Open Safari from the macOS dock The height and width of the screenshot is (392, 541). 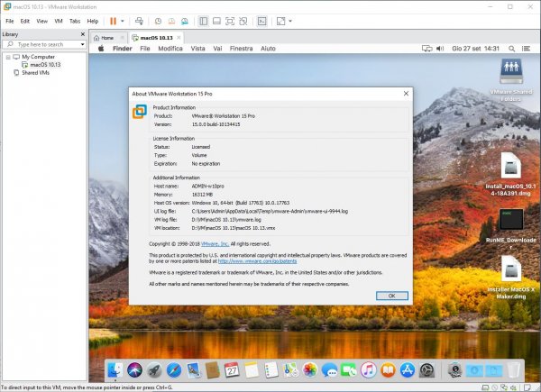tap(173, 369)
